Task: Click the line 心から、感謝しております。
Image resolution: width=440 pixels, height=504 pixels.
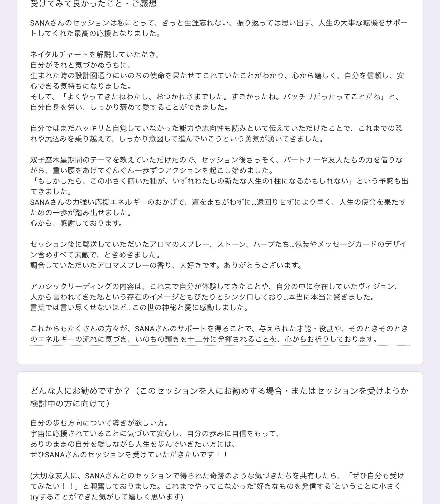Action: click(x=77, y=223)
